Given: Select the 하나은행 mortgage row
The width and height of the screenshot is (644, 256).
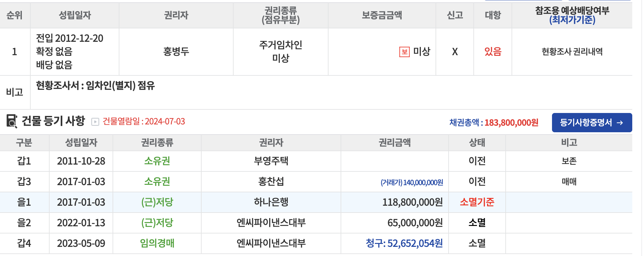Looking at the screenshot, I should click(x=271, y=202).
